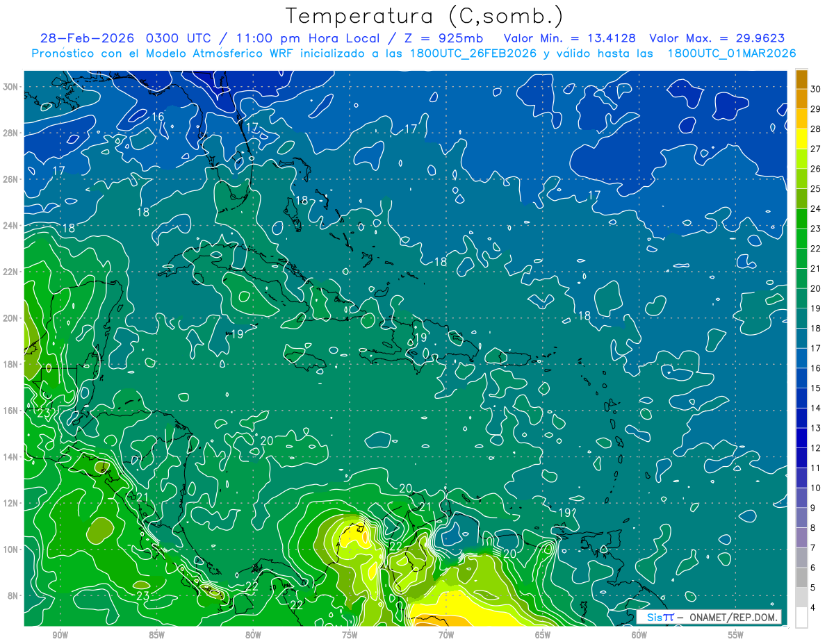The width and height of the screenshot is (834, 644).
Task: Click the "28N" latitude axis label
Action: (x=12, y=133)
